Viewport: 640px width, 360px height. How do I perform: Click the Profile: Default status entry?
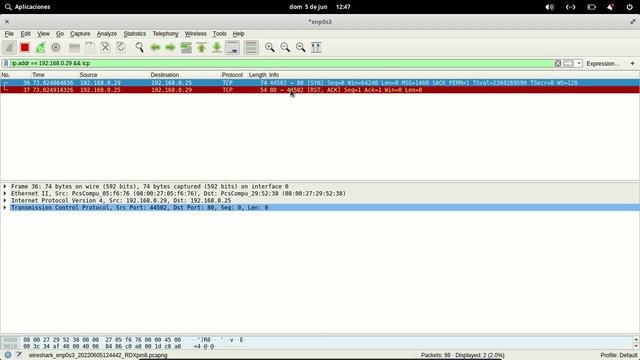(619, 356)
